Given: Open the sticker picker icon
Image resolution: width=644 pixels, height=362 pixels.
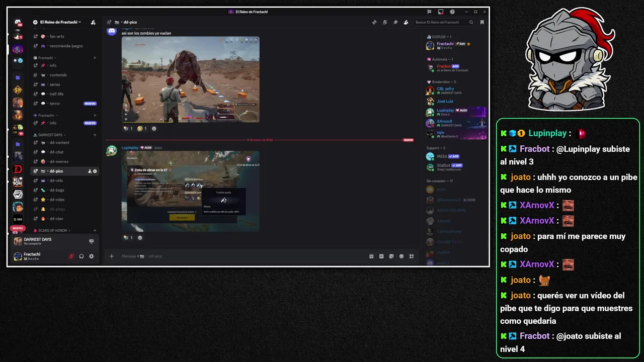Looking at the screenshot, I should pyautogui.click(x=391, y=256).
